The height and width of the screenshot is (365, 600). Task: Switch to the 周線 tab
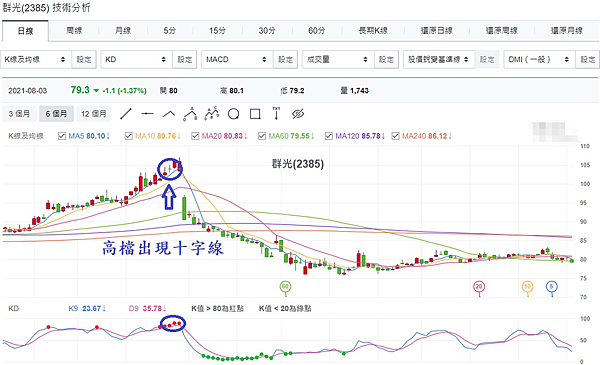[74, 31]
